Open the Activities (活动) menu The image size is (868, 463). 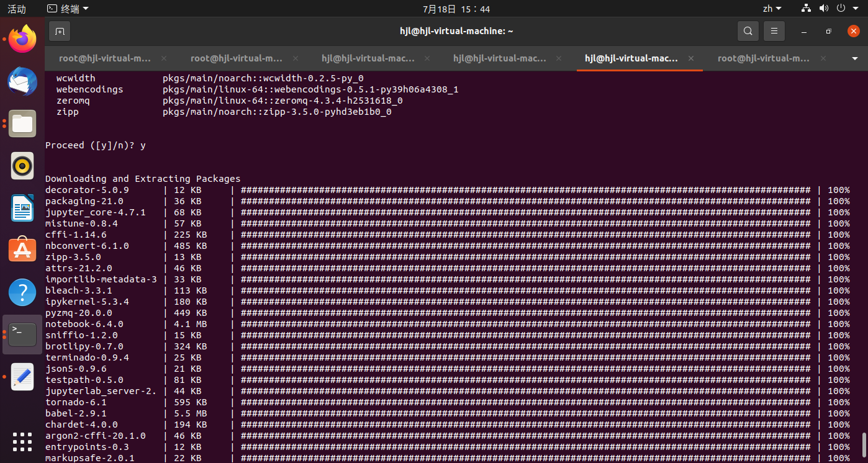coord(16,8)
